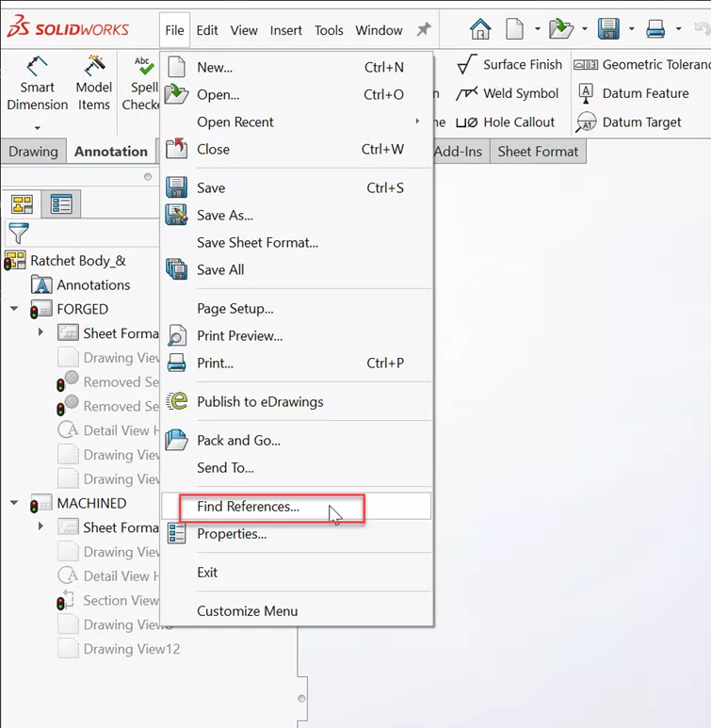Choose Customize Menu entry

click(297, 611)
